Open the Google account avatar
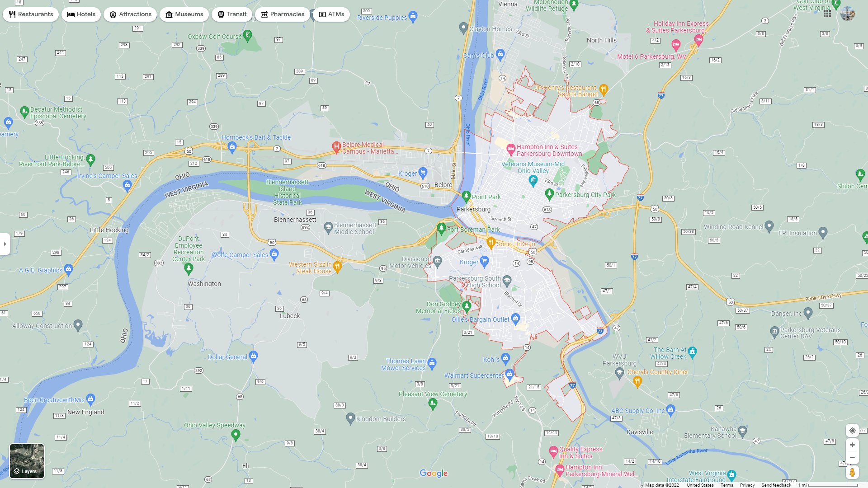 tap(848, 14)
